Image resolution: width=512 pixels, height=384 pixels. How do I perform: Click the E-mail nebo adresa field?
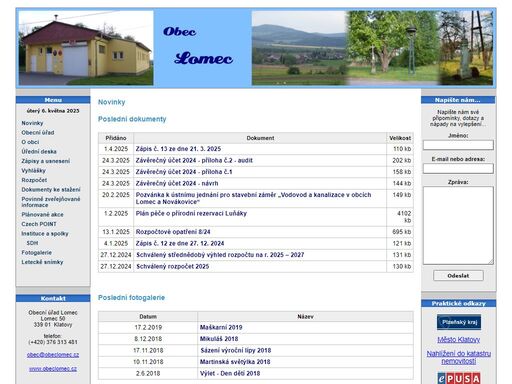(x=458, y=169)
